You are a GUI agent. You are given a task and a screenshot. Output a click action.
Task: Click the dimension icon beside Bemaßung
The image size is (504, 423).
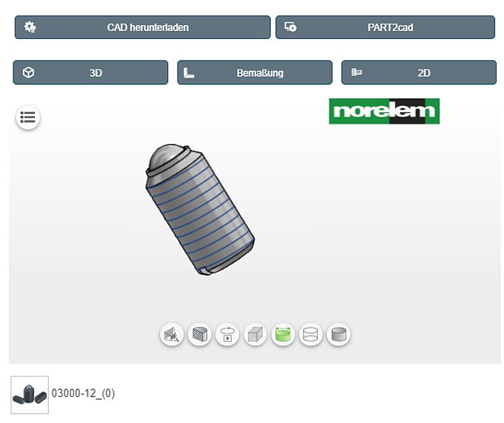189,73
